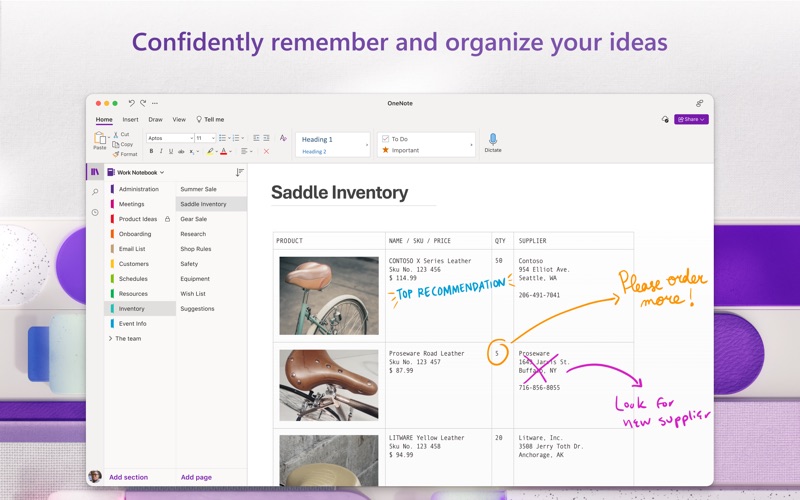The height and width of the screenshot is (500, 800).
Task: Switch to the View tab
Action: 179,119
